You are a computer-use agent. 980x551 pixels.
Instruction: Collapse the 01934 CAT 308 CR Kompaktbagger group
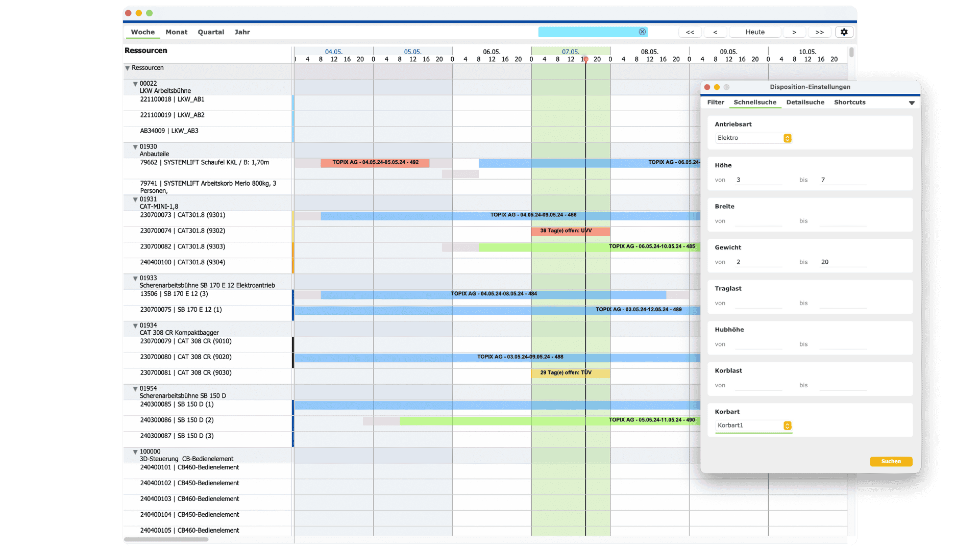point(135,325)
